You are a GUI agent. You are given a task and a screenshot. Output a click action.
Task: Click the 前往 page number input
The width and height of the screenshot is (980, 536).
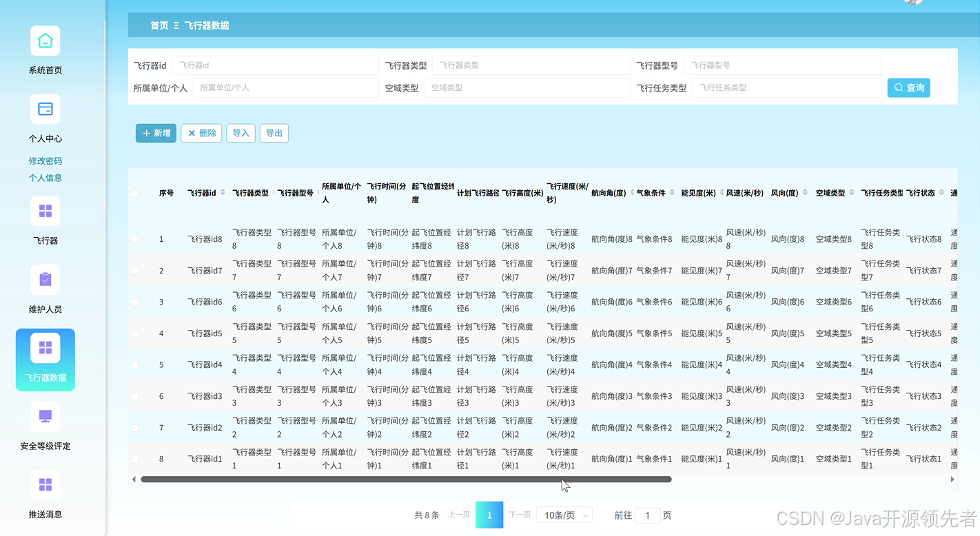click(647, 515)
